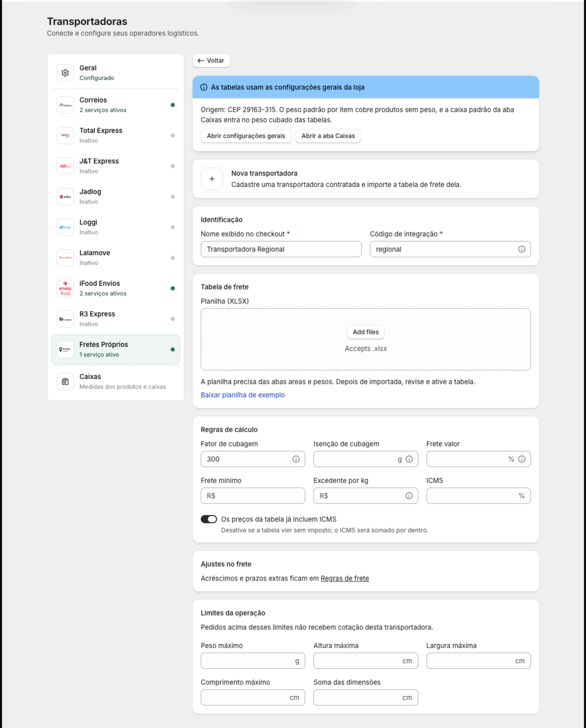Open the Caixas box icon
The height and width of the screenshot is (728, 586).
pos(65,382)
